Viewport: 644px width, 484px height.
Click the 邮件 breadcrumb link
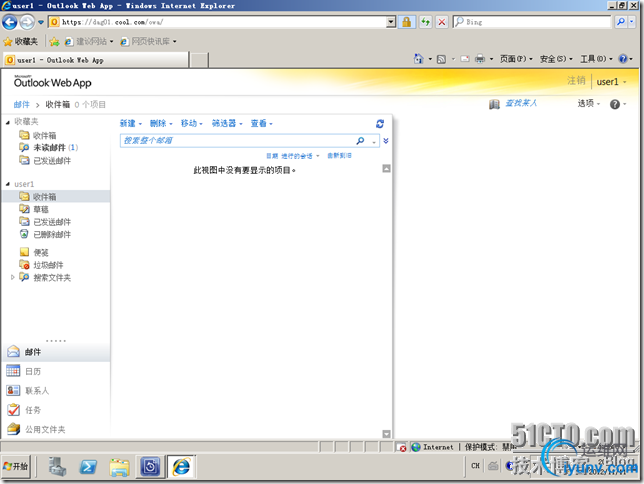21,104
